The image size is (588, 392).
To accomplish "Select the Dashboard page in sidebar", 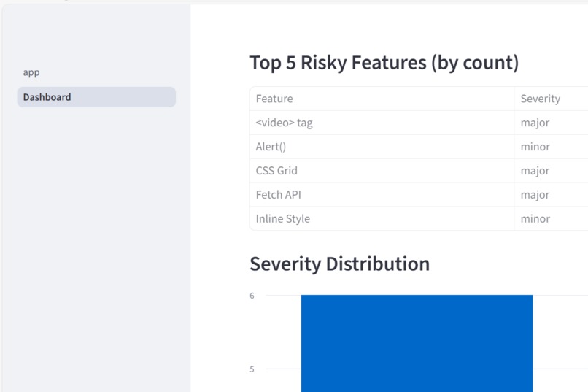I will (x=96, y=97).
